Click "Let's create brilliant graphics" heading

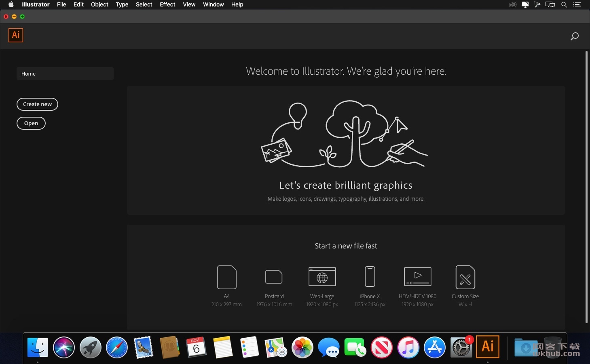coord(346,185)
